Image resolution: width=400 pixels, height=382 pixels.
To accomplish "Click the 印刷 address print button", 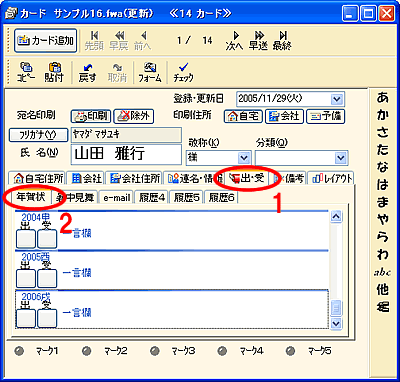I will pyautogui.click(x=91, y=116).
